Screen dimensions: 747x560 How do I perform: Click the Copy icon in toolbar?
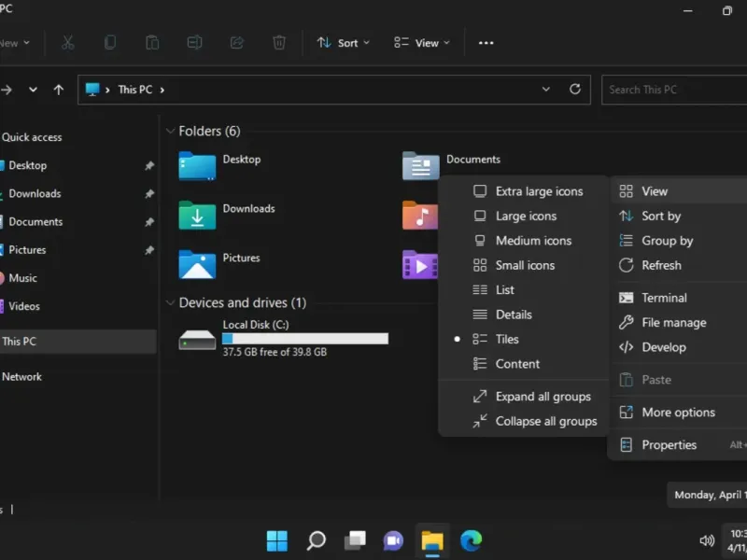[110, 43]
